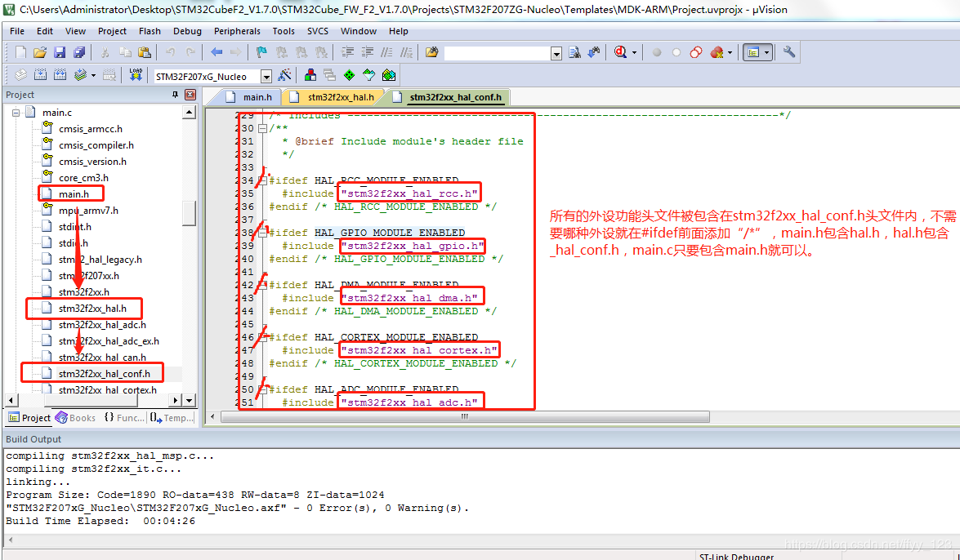Open the Edit menu
Screen dimensions: 960x560
pyautogui.click(x=45, y=31)
